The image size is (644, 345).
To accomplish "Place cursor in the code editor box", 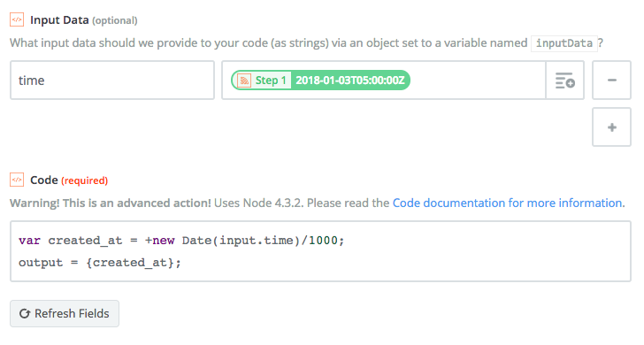I will [x=320, y=251].
